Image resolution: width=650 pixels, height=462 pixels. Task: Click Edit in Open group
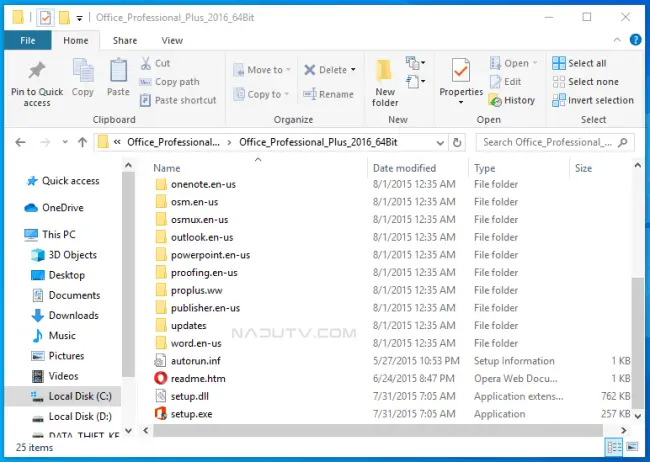tap(505, 82)
